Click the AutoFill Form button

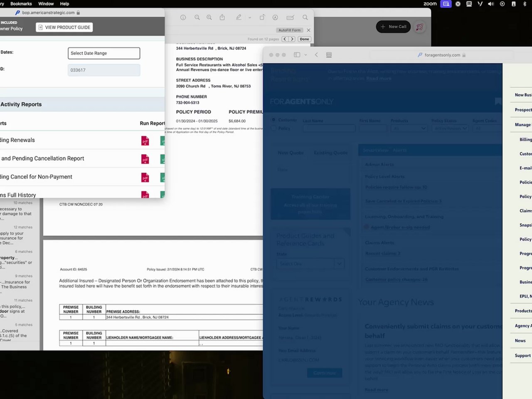point(289,30)
